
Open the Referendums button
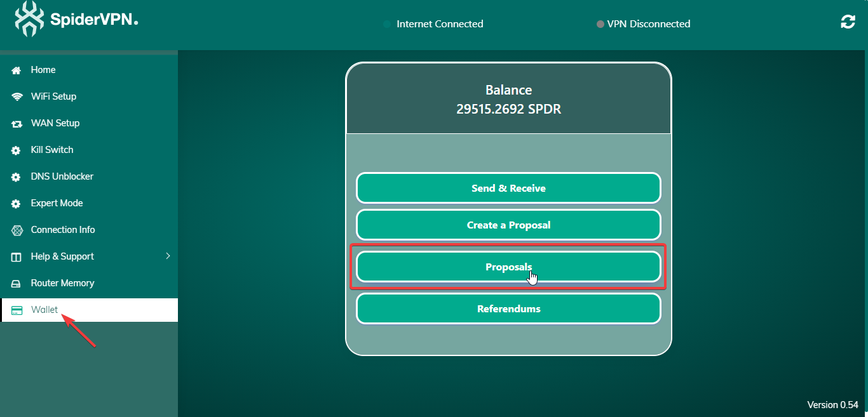pos(508,309)
